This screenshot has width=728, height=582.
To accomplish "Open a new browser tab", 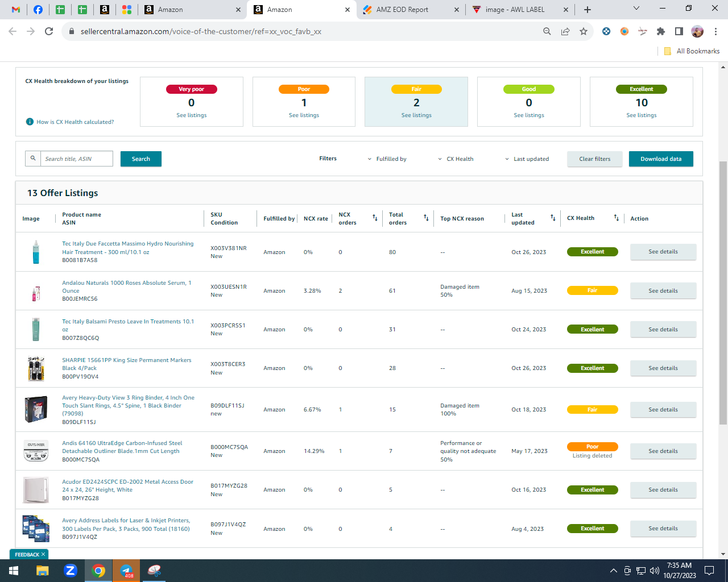I will pyautogui.click(x=588, y=10).
